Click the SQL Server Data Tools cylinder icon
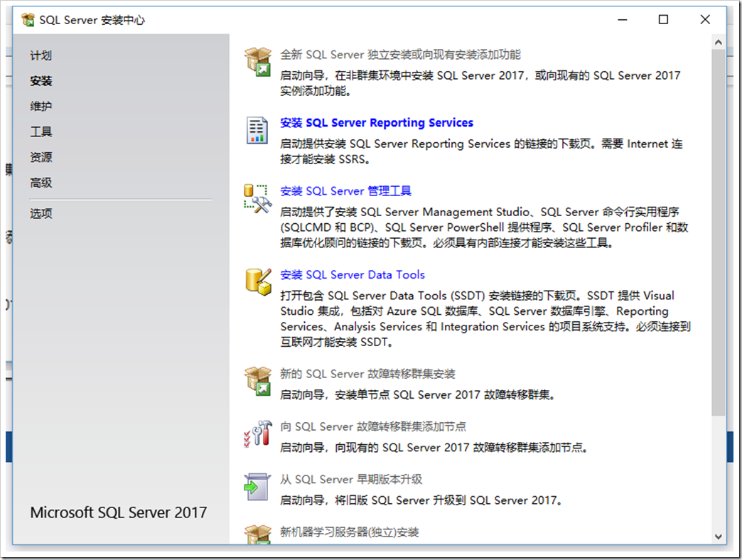 pyautogui.click(x=259, y=282)
